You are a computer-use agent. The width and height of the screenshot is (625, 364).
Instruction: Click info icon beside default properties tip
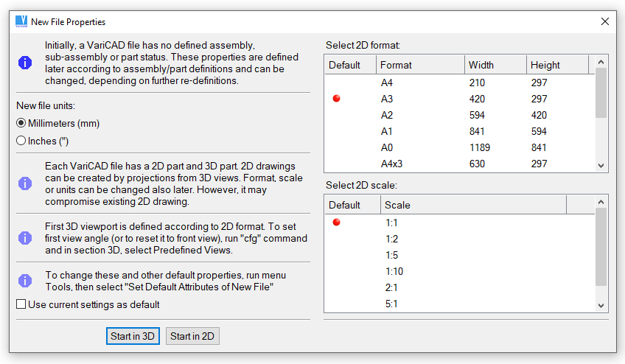[x=25, y=280]
